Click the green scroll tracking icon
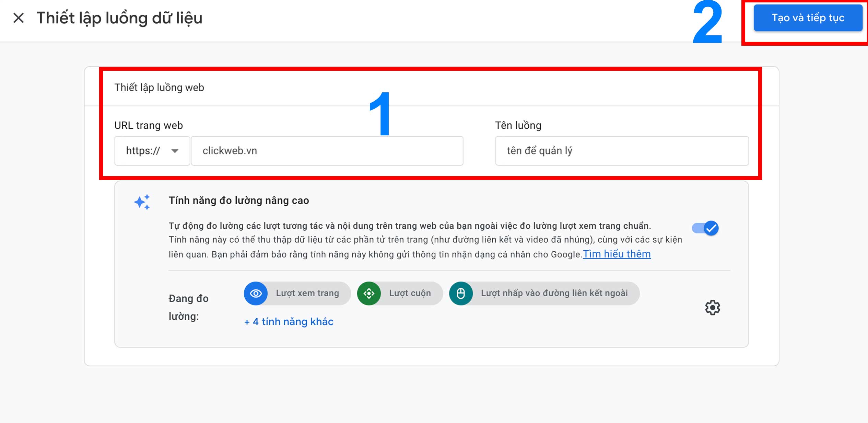The image size is (868, 423). click(x=369, y=293)
